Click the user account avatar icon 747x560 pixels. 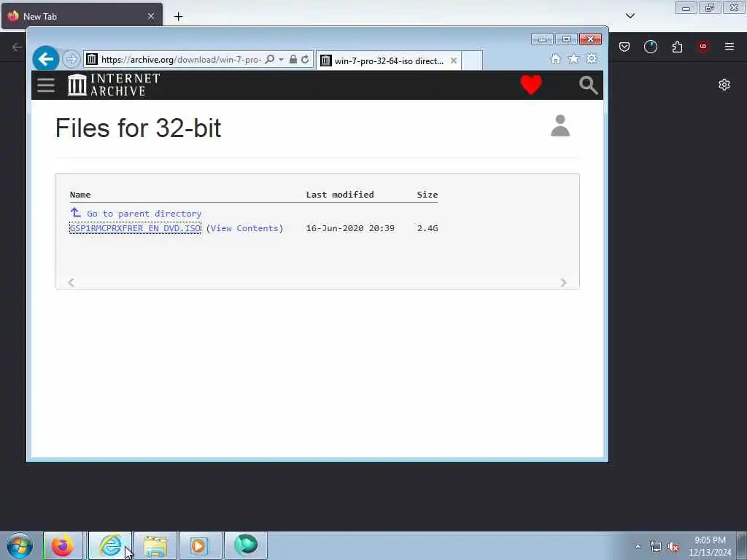coord(560,125)
